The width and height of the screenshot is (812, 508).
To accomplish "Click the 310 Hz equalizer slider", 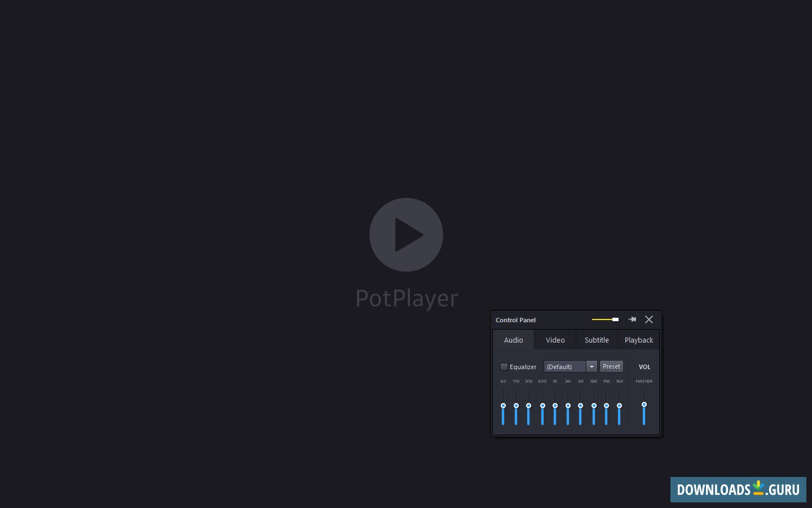I will (528, 406).
